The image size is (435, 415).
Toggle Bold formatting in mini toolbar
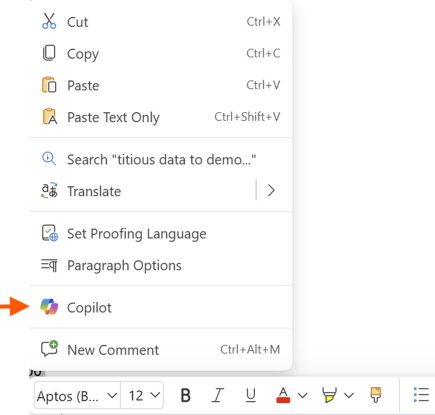tap(186, 396)
